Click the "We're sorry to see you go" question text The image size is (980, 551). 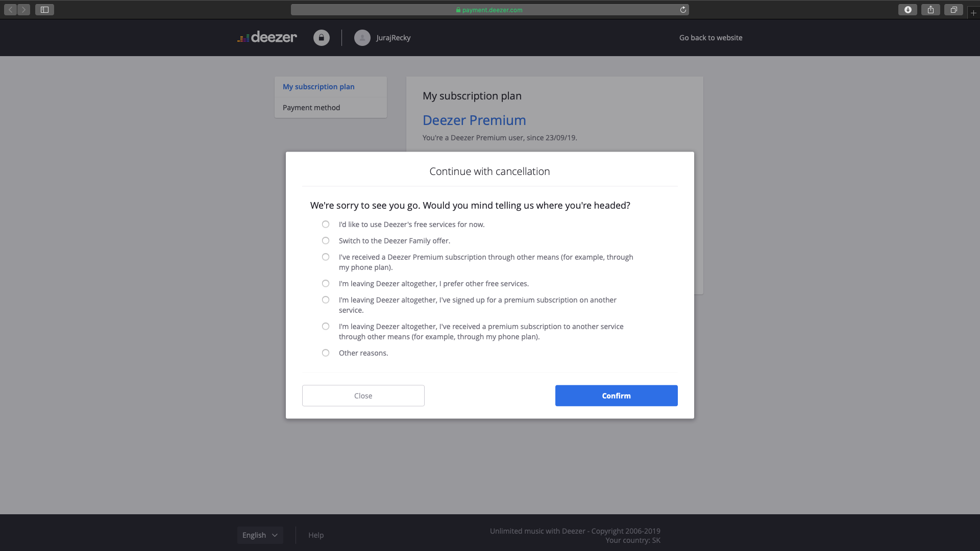(x=470, y=206)
